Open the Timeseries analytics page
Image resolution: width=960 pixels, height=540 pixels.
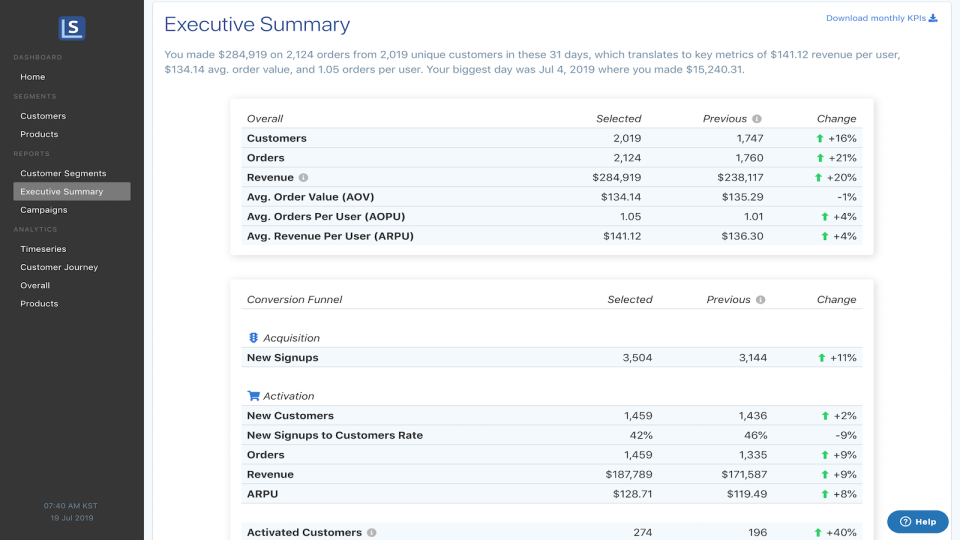point(45,249)
